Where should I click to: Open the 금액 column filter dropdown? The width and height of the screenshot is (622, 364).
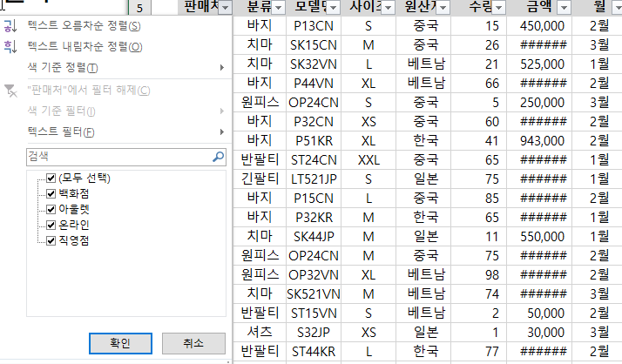coord(565,8)
